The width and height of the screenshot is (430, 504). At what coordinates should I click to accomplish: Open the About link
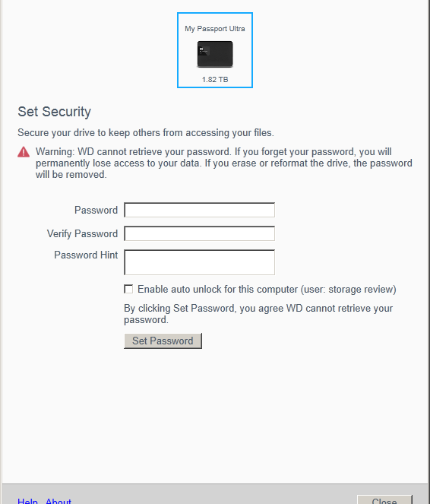pos(58,501)
